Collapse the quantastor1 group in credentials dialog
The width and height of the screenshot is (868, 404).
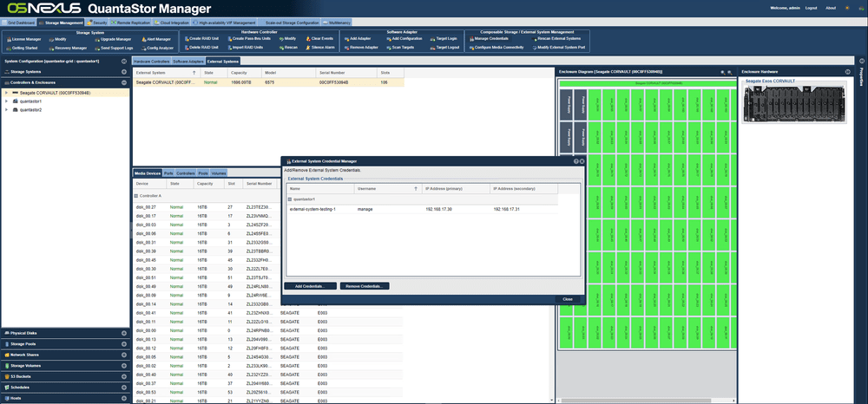tap(290, 199)
